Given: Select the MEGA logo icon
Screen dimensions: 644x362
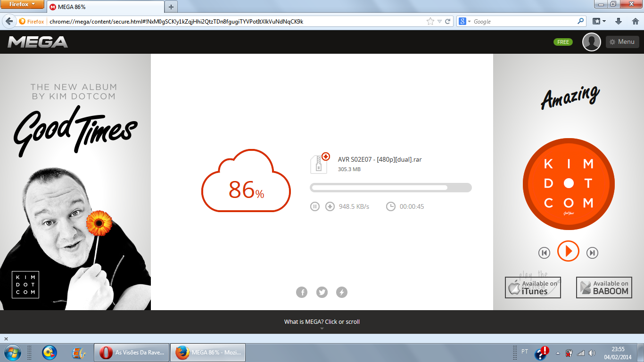Looking at the screenshot, I should point(39,41).
